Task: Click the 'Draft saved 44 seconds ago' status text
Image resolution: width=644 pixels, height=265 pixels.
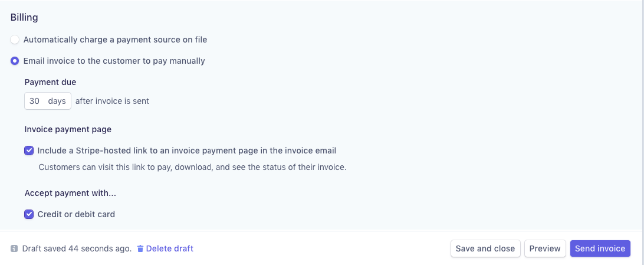Action: (x=77, y=248)
